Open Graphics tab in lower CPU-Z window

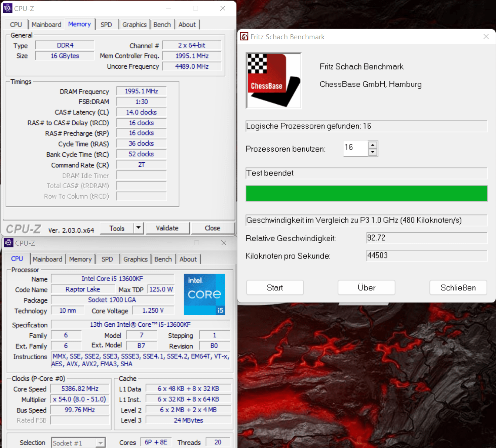[x=136, y=259]
